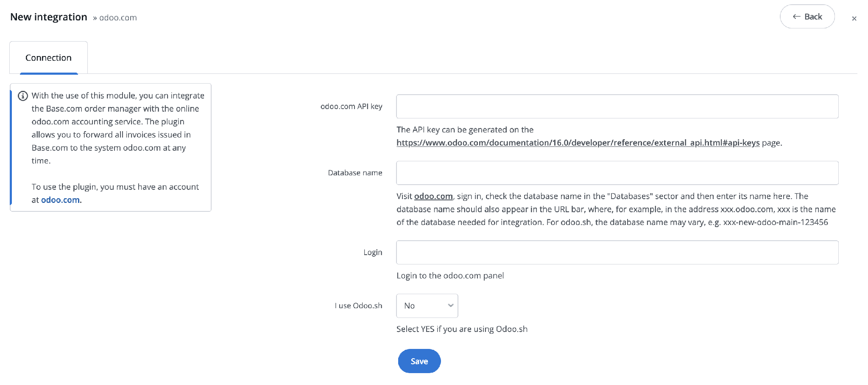
Task: Open the API keys documentation link
Action: [578, 143]
